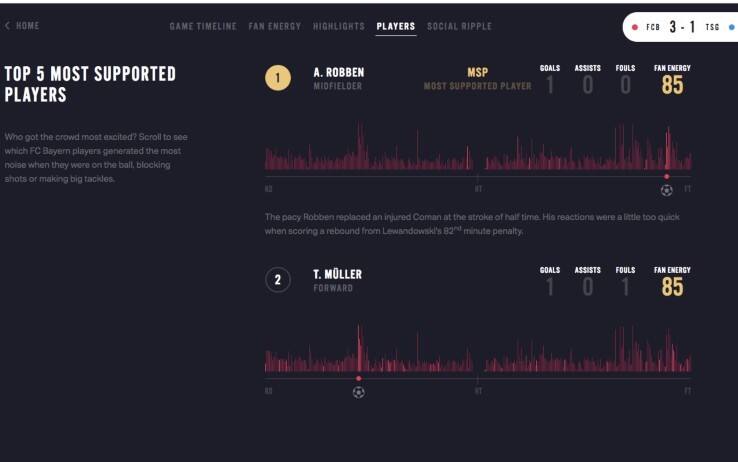
Task: Click the back chevron beside Home
Action: [x=8, y=26]
